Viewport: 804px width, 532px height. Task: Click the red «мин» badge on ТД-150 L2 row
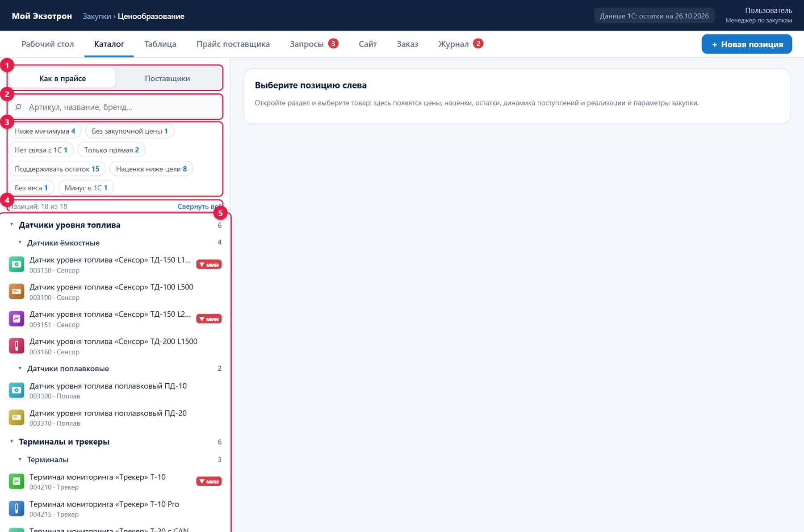pos(209,319)
